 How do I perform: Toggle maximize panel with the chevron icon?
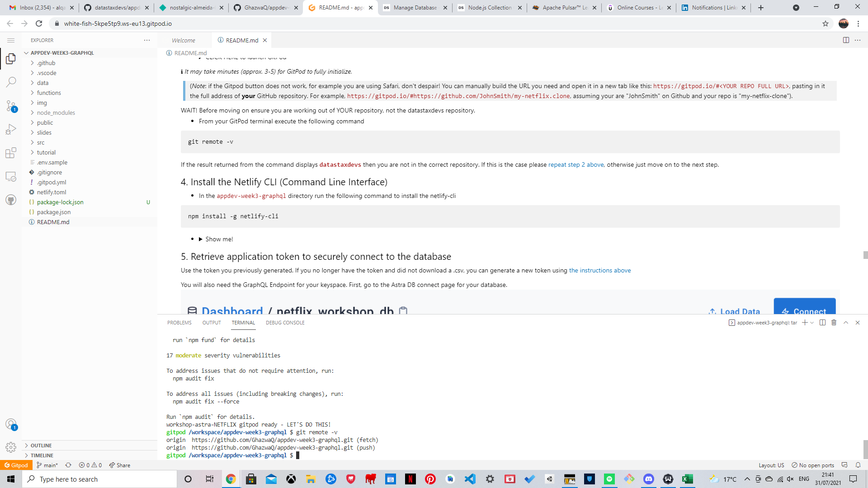pos(845,323)
